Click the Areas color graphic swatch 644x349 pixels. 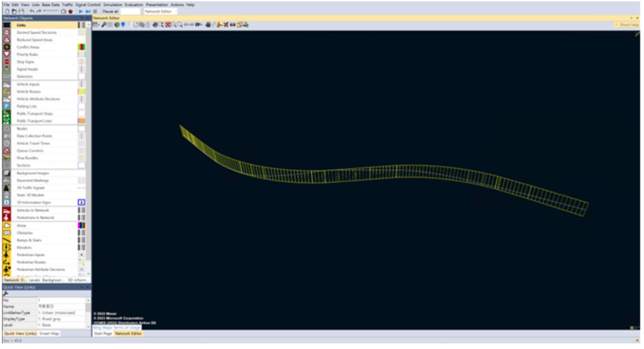coord(81,226)
